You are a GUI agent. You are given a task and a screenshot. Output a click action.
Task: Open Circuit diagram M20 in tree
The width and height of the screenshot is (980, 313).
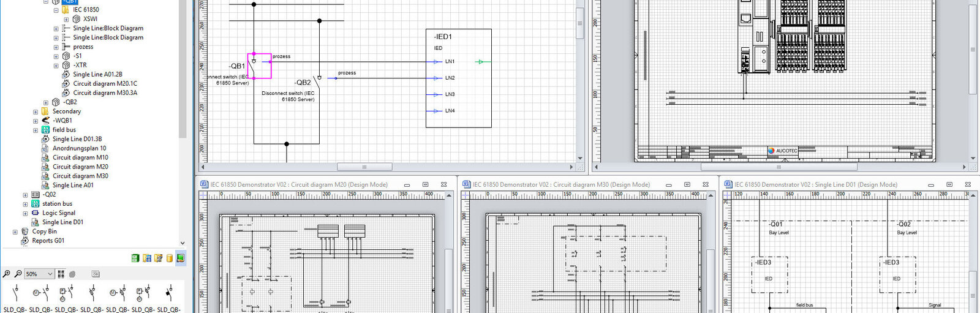80,167
